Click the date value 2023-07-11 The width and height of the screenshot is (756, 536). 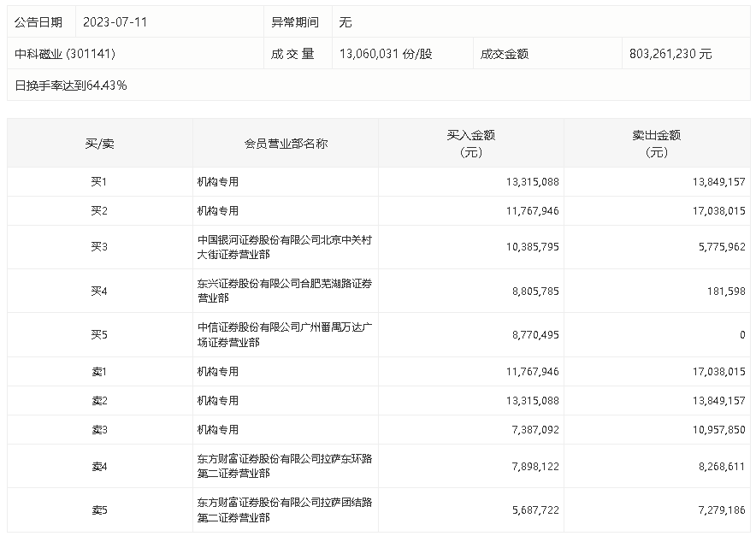click(x=115, y=22)
